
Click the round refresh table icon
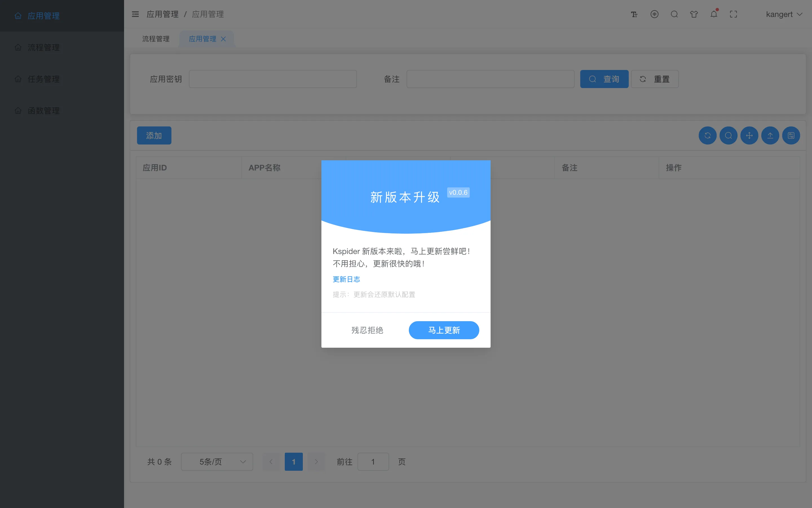coord(708,135)
